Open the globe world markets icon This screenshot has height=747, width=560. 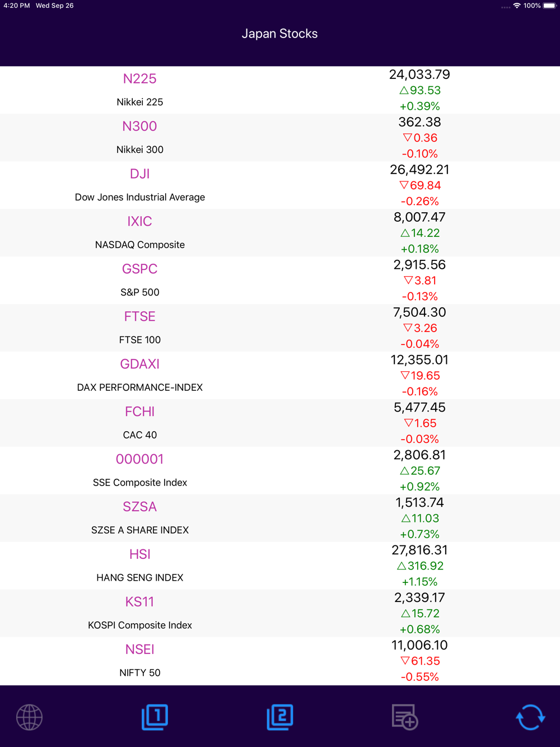click(29, 717)
